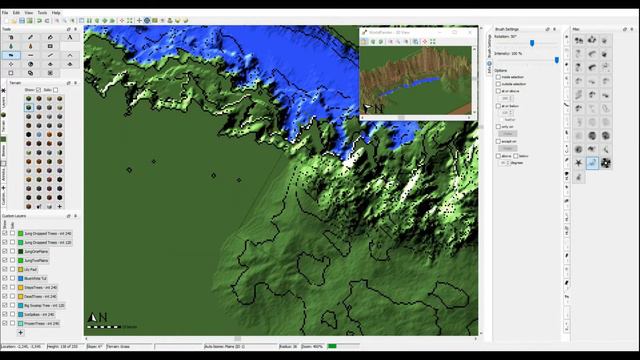The width and height of the screenshot is (640, 360).
Task: Choose the star-shaped brush
Action: (578, 163)
